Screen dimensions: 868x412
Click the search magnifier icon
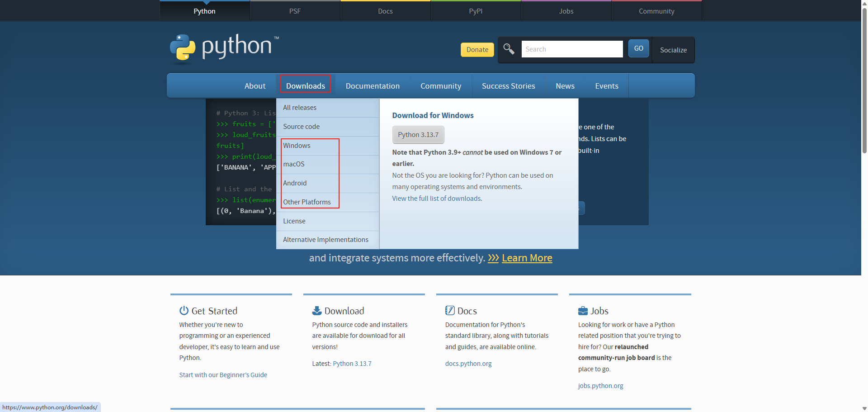509,49
